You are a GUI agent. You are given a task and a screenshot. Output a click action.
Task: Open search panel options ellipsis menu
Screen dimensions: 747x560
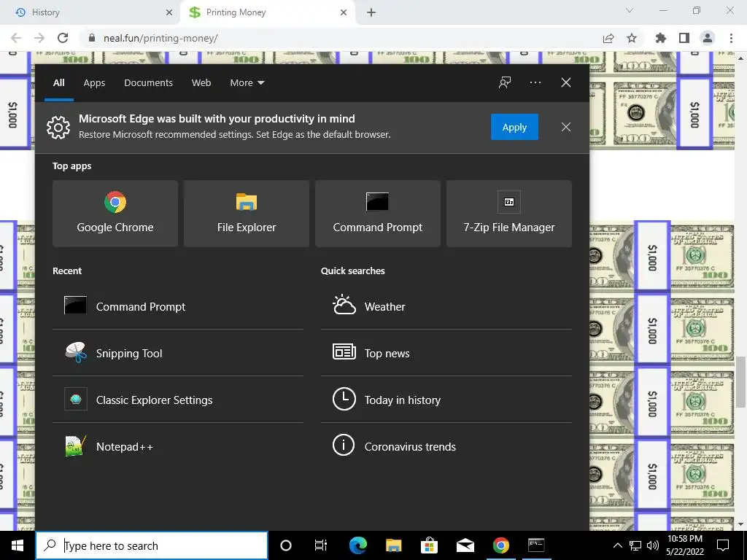pos(535,82)
